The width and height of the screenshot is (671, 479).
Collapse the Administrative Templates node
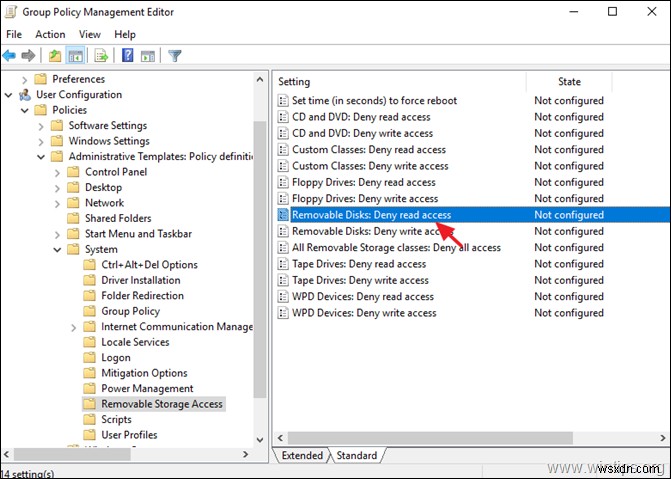click(41, 157)
